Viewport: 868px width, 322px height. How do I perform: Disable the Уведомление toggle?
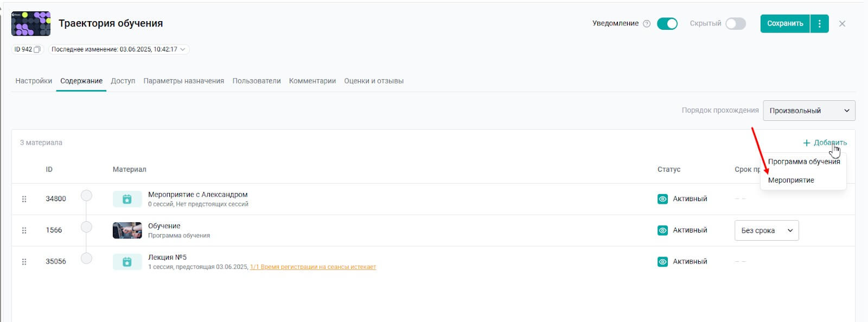(667, 24)
